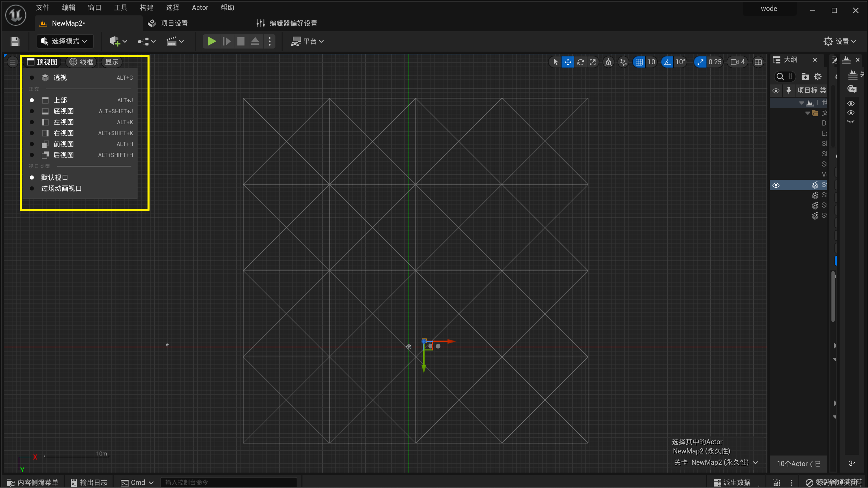Open the quick add content dropdown
Image resolution: width=868 pixels, height=488 pixels.
118,41
